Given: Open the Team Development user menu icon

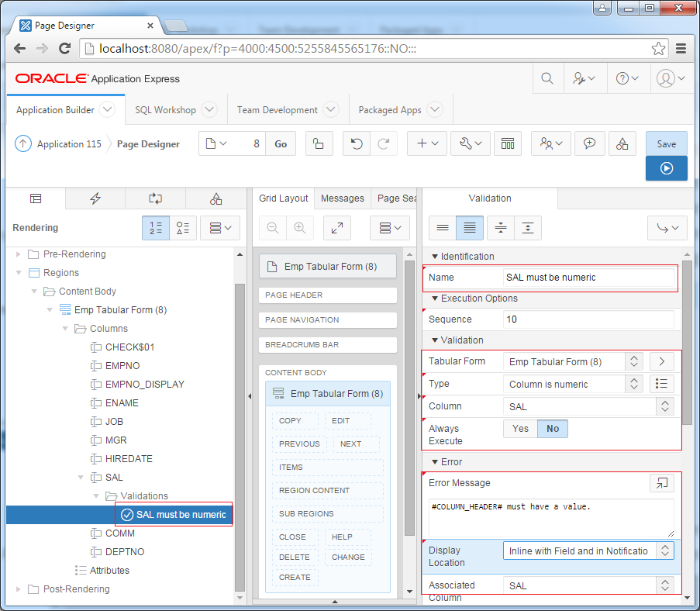Looking at the screenshot, I should point(551,143).
